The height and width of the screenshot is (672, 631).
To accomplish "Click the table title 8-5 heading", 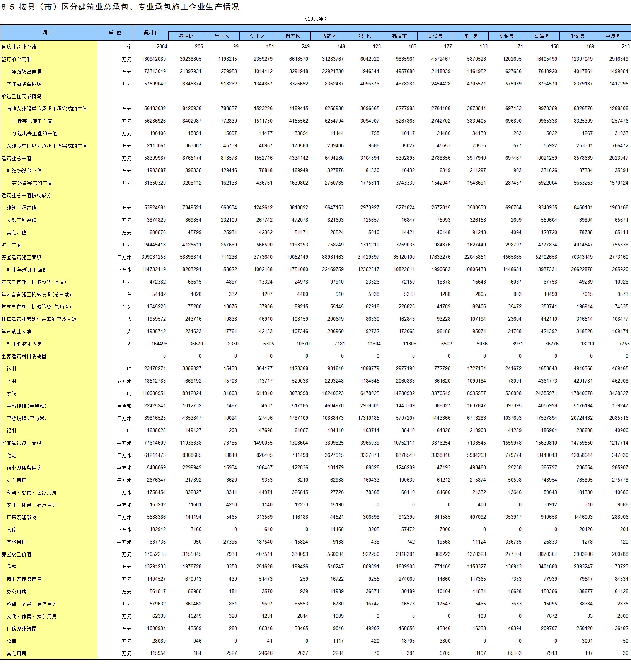I will [x=120, y=7].
